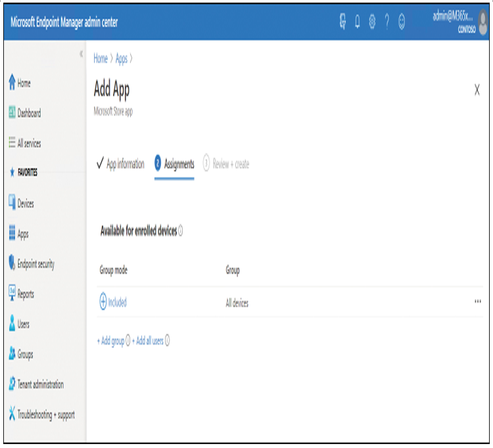Select the All devices group cell
This screenshot has width=493, height=448.
(237, 303)
